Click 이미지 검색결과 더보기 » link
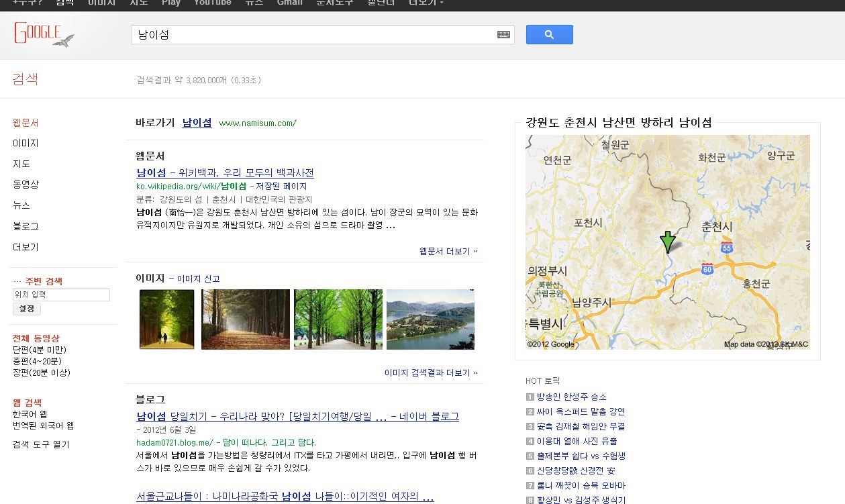 [431, 372]
